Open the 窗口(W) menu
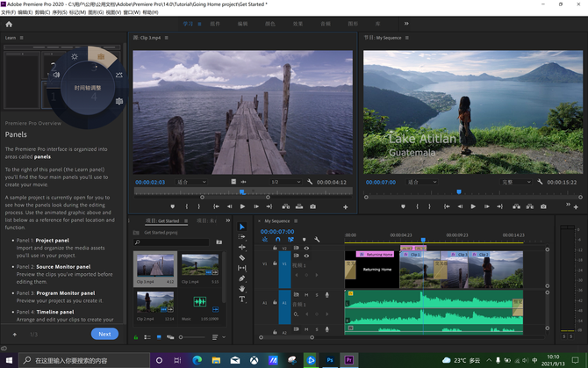The width and height of the screenshot is (588, 368). click(132, 12)
